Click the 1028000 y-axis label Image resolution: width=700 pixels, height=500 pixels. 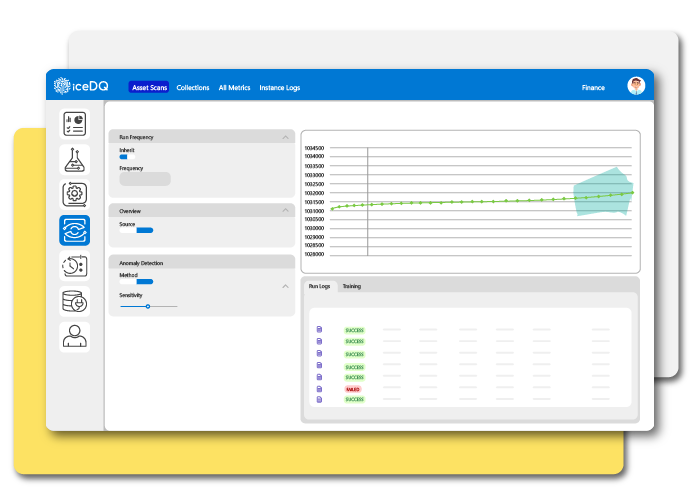click(x=314, y=254)
